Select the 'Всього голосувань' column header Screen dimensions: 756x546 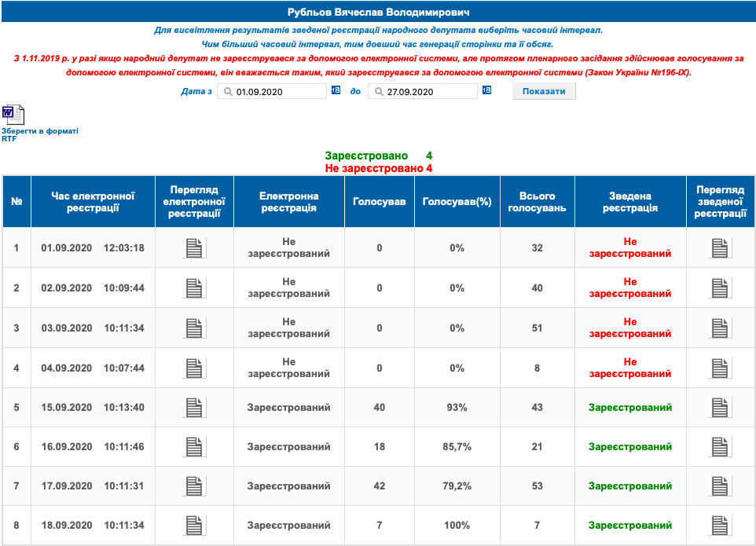537,202
